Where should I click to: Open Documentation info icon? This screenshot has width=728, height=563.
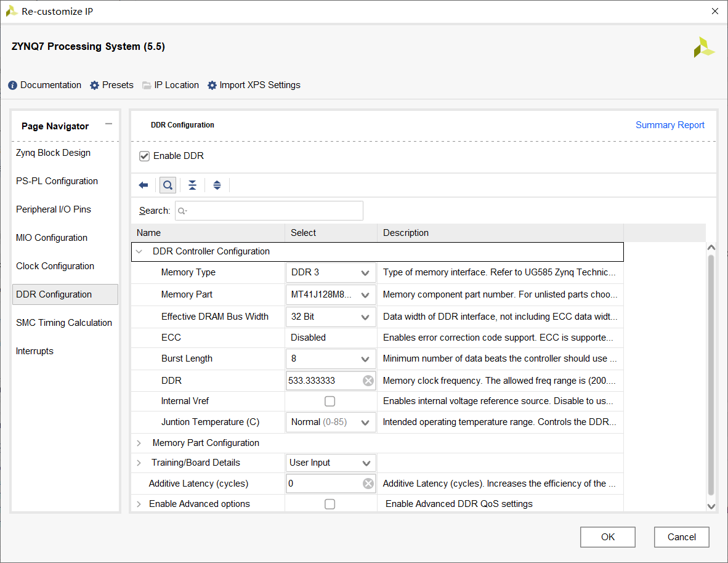(x=13, y=86)
